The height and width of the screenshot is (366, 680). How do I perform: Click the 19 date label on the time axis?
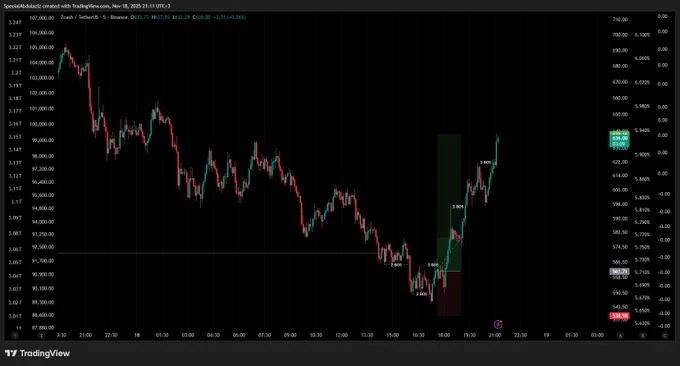[x=546, y=335]
